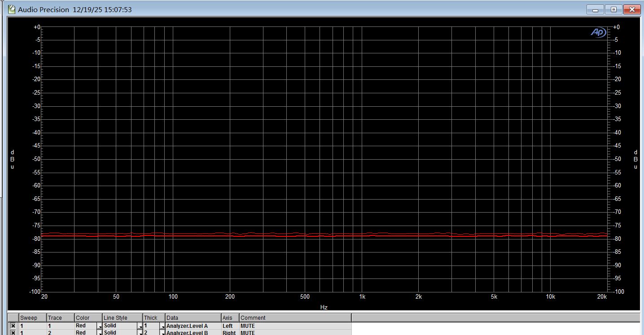
Task: Click the MUTE comment for Analyzer.Level B
Action: pyautogui.click(x=248, y=333)
